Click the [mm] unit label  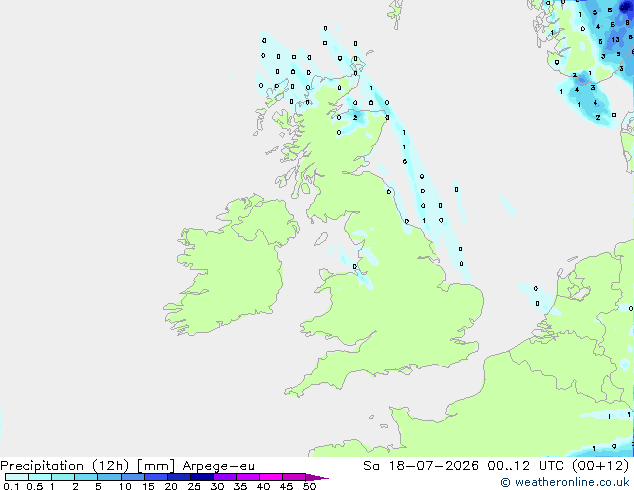[156, 466]
